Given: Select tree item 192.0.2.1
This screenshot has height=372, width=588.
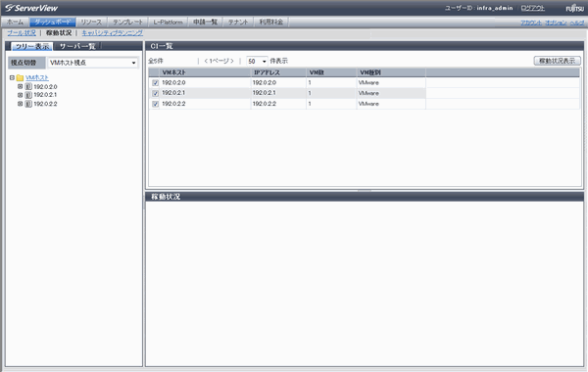Looking at the screenshot, I should [x=45, y=95].
